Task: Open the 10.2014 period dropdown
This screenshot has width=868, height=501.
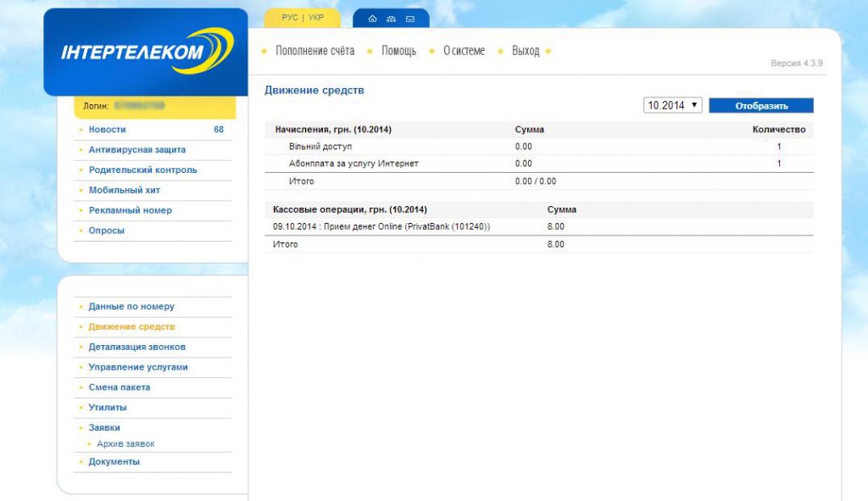Action: coord(673,105)
